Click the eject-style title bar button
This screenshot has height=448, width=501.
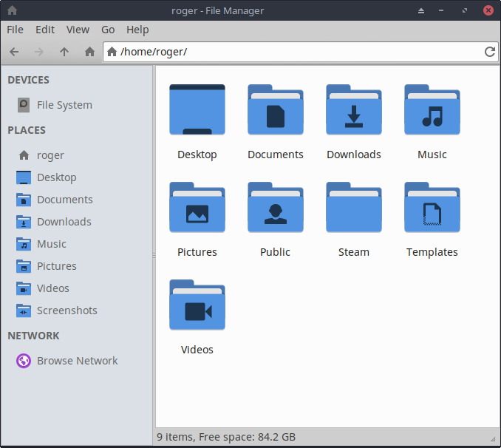421,10
